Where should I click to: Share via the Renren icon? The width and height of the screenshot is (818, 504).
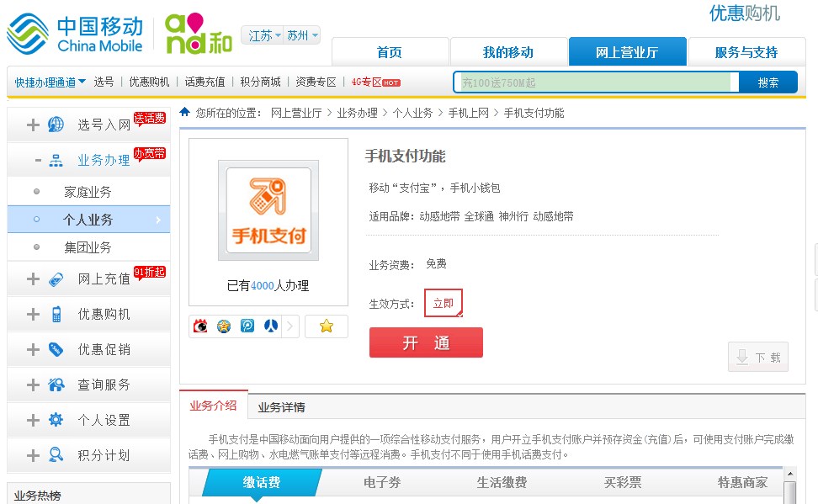(x=271, y=326)
